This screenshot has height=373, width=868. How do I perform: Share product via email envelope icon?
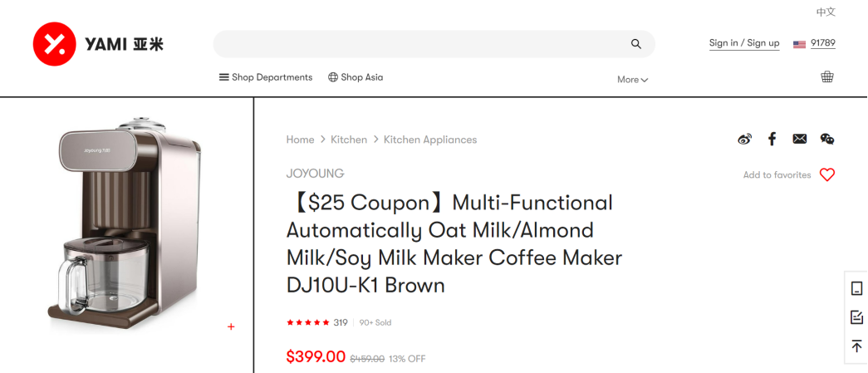click(799, 139)
